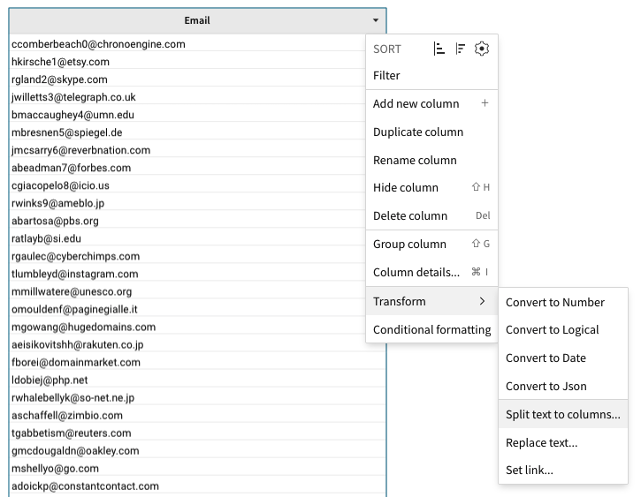
Task: Select the Set link option
Action: 530,470
